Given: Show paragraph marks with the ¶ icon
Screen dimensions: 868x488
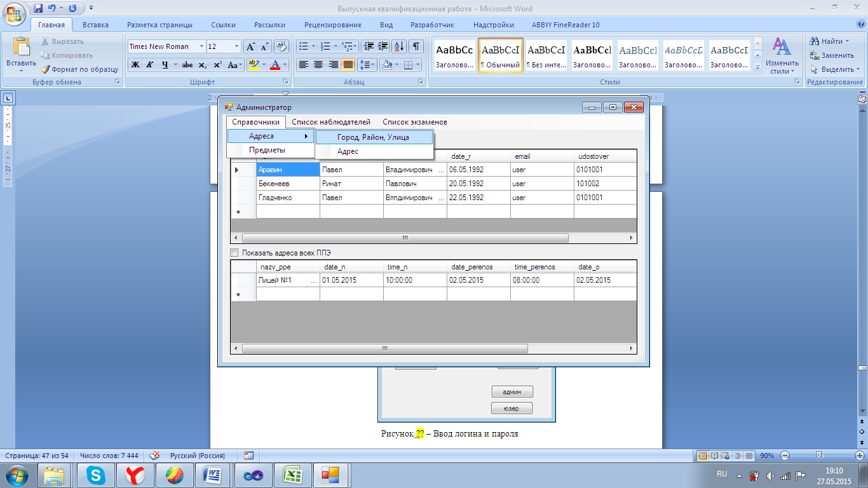Looking at the screenshot, I should pos(416,46).
